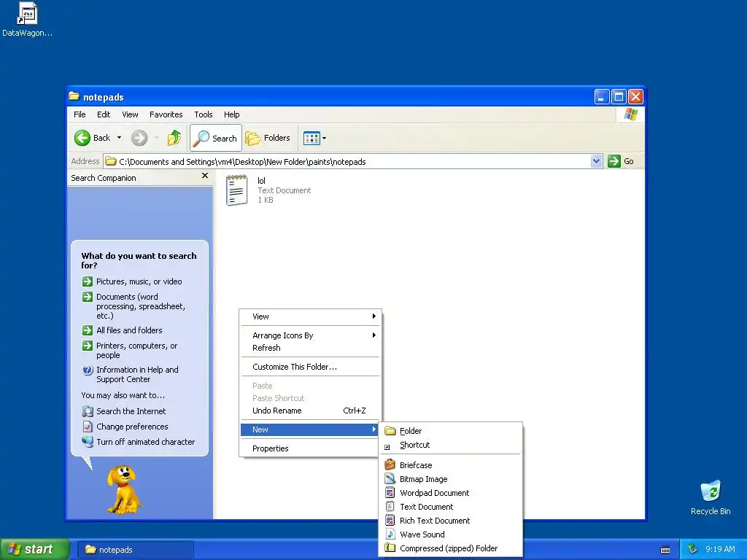The height and width of the screenshot is (560, 747).
Task: Open the File menu
Action: [x=80, y=114]
